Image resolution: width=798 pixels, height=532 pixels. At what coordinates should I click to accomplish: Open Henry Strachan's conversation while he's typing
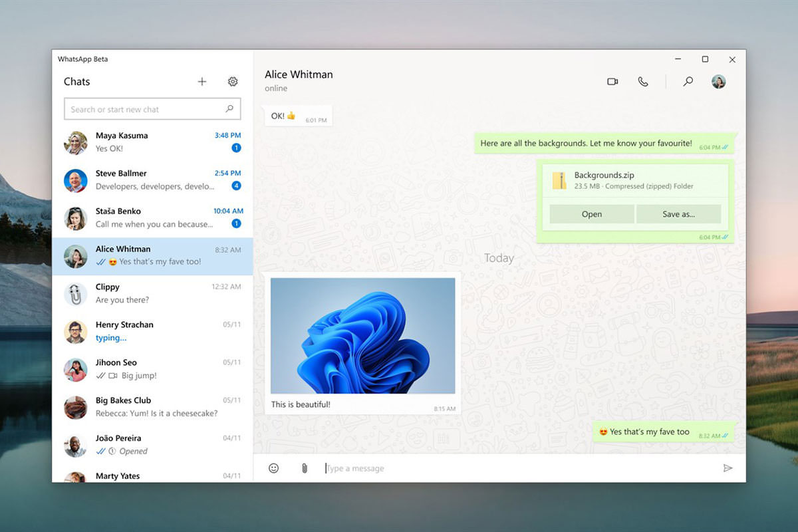[152, 331]
